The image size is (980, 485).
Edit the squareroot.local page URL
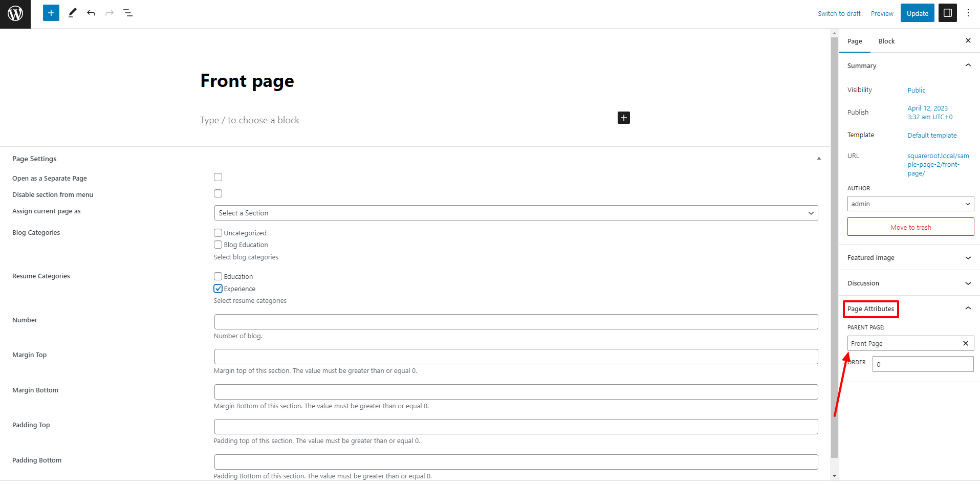(938, 164)
